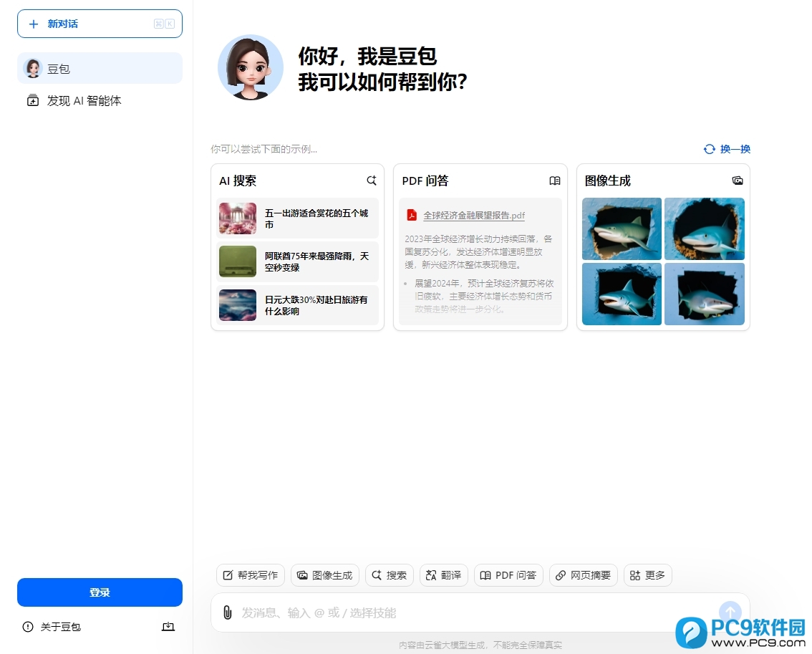The image size is (812, 654).
Task: Click the 图像生成 card title
Action: point(608,181)
